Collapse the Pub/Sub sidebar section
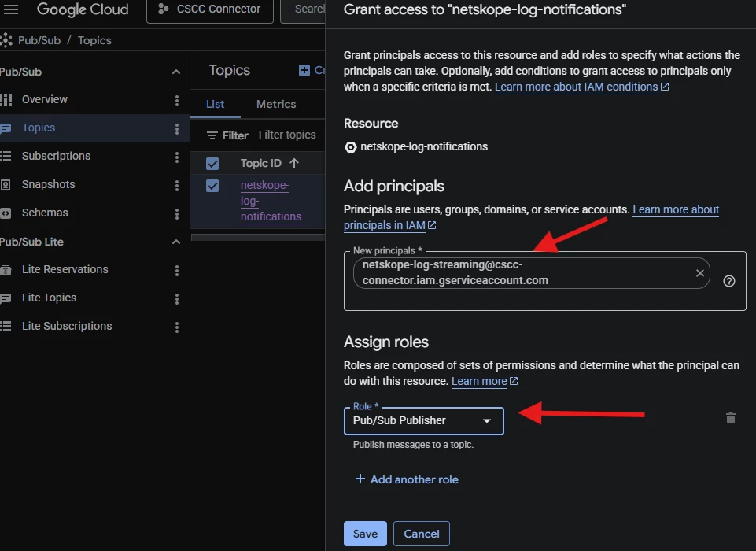This screenshot has height=551, width=756. coord(176,72)
